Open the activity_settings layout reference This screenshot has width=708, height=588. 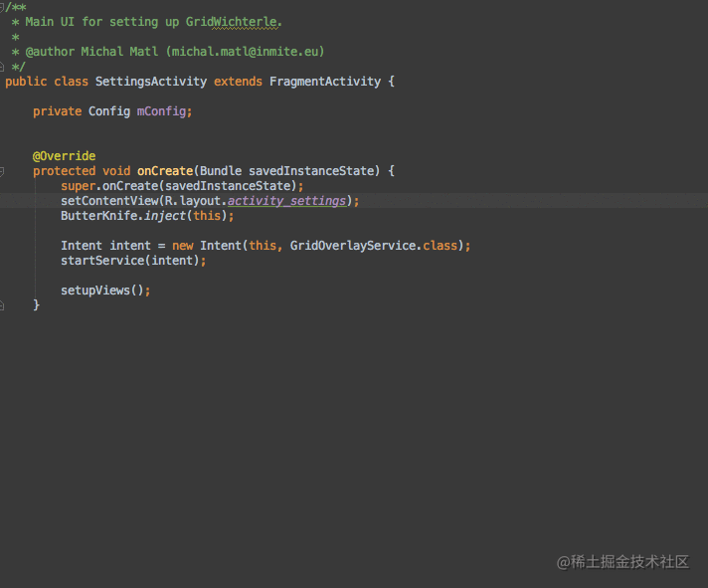pos(286,201)
